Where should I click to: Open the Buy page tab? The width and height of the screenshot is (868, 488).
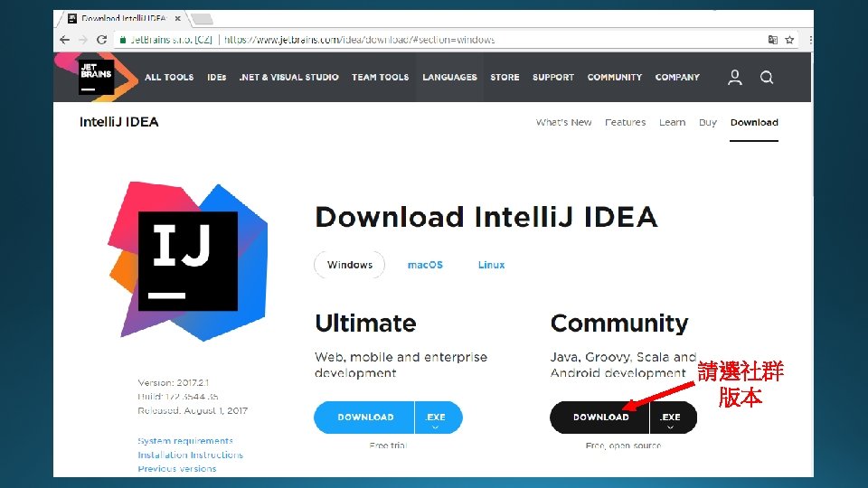(707, 122)
